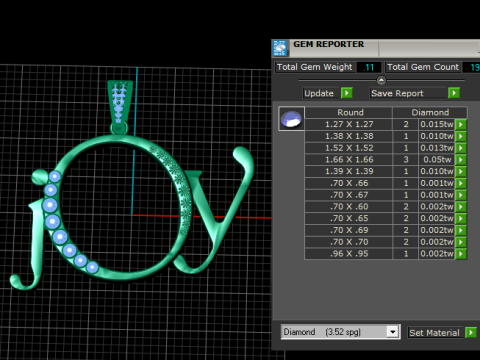Select the 1.52 X 1.52 size cell
The height and width of the screenshot is (360, 480).
tap(349, 148)
